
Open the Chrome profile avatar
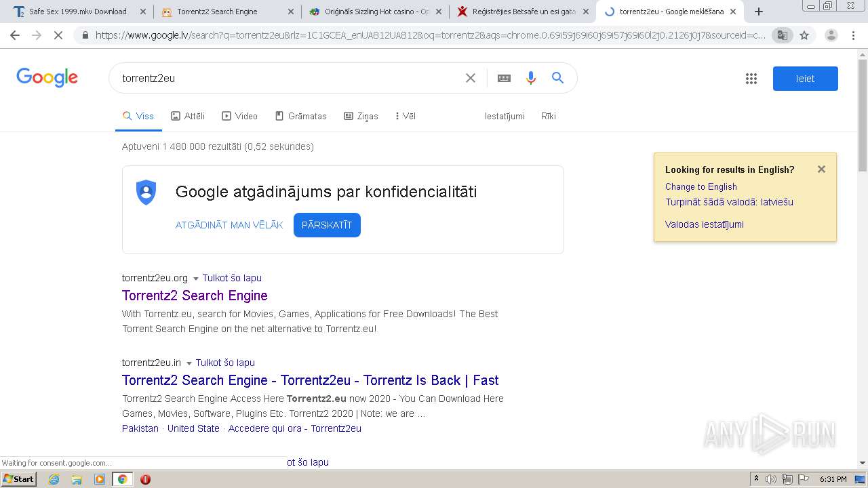coord(831,35)
